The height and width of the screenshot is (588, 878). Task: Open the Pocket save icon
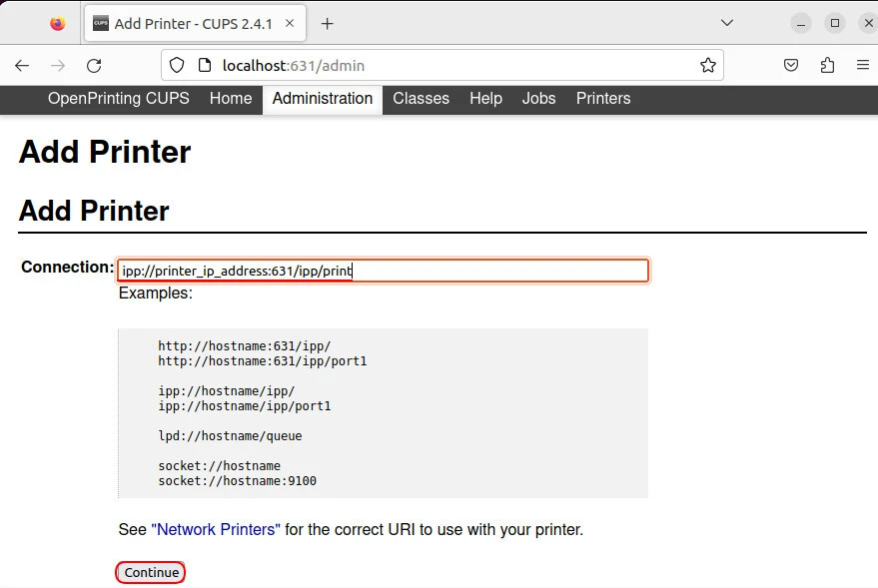[x=790, y=66]
